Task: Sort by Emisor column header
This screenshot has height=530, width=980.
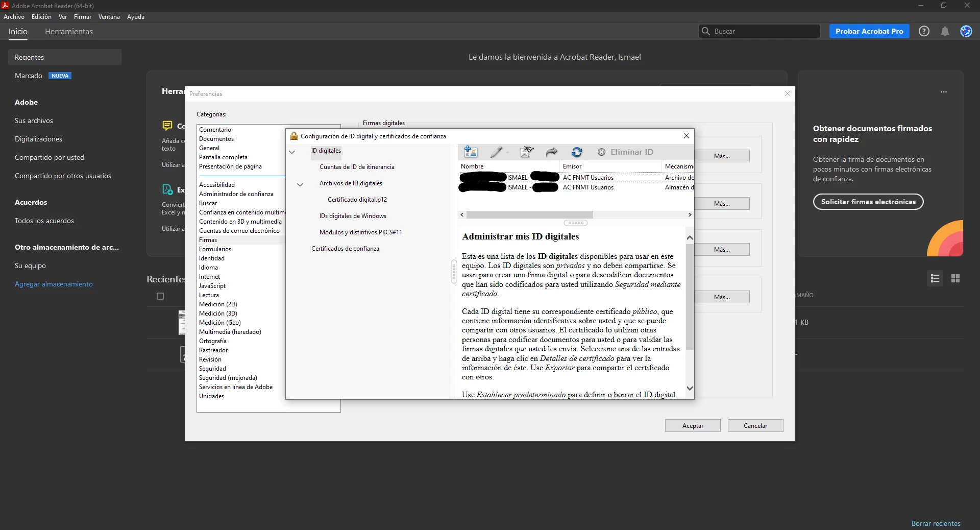Action: tap(611, 166)
